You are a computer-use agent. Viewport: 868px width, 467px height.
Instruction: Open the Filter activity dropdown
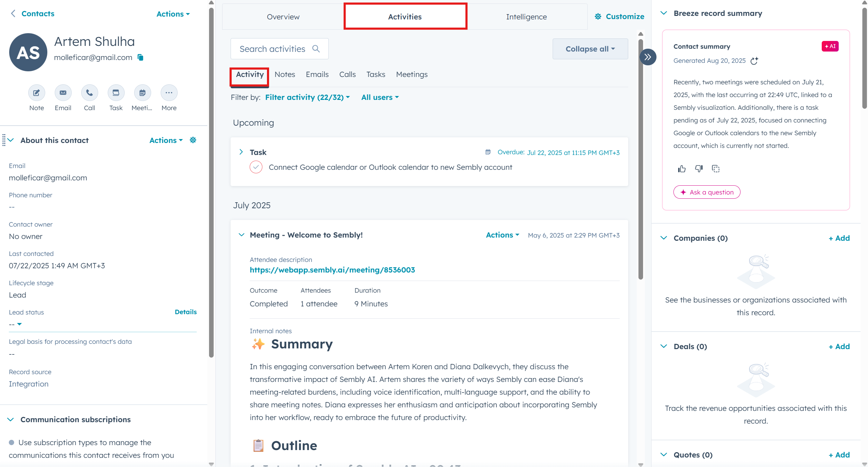click(x=307, y=97)
